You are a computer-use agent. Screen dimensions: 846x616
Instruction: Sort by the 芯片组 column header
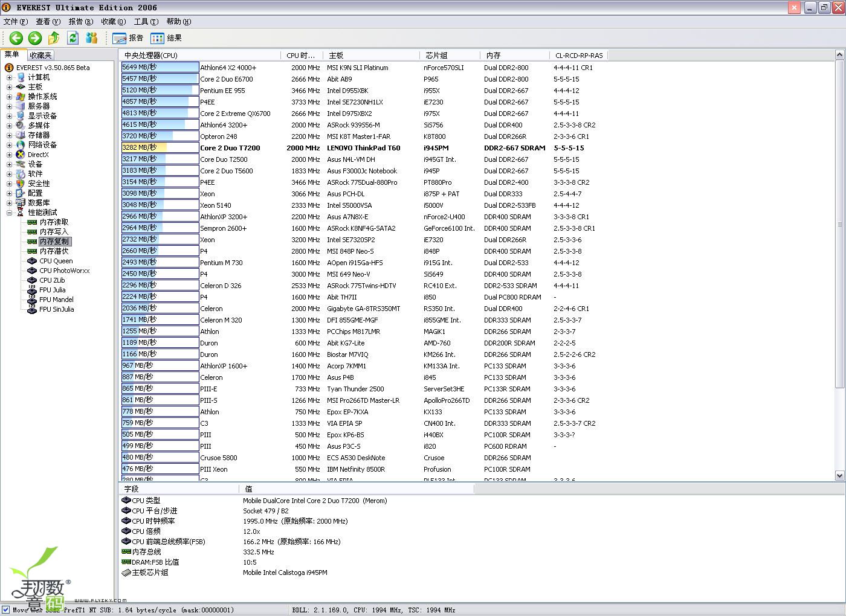[450, 55]
